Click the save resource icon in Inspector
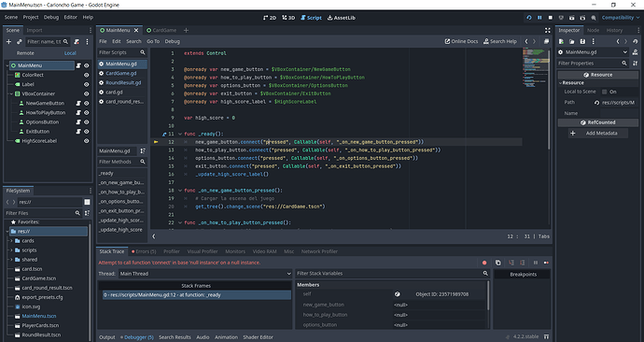644x342 pixels. 582,41
